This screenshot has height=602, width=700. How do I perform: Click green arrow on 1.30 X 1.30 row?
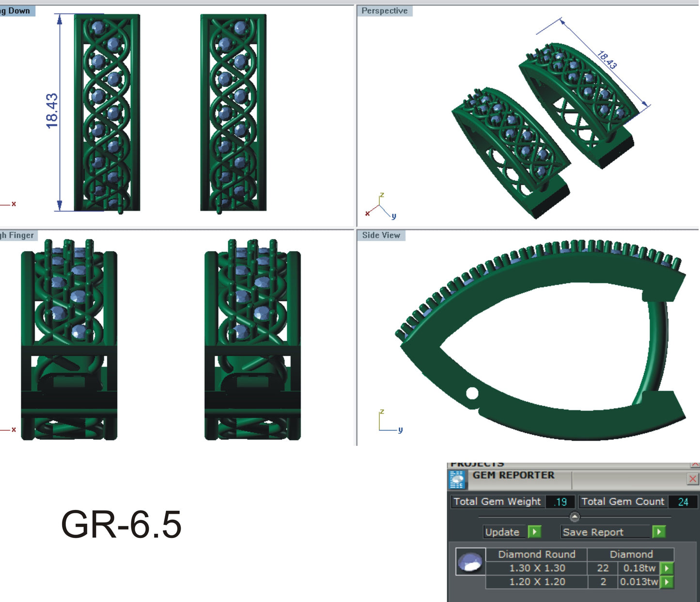tap(667, 568)
